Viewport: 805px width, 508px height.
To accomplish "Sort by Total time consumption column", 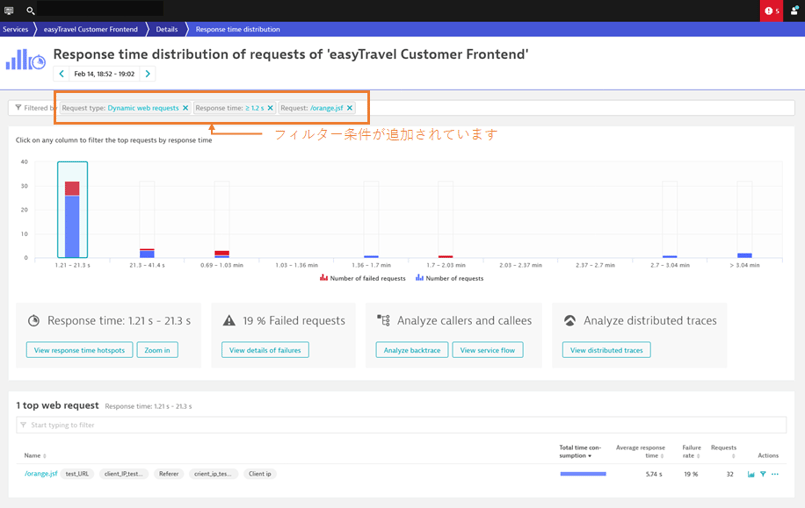I will click(580, 451).
